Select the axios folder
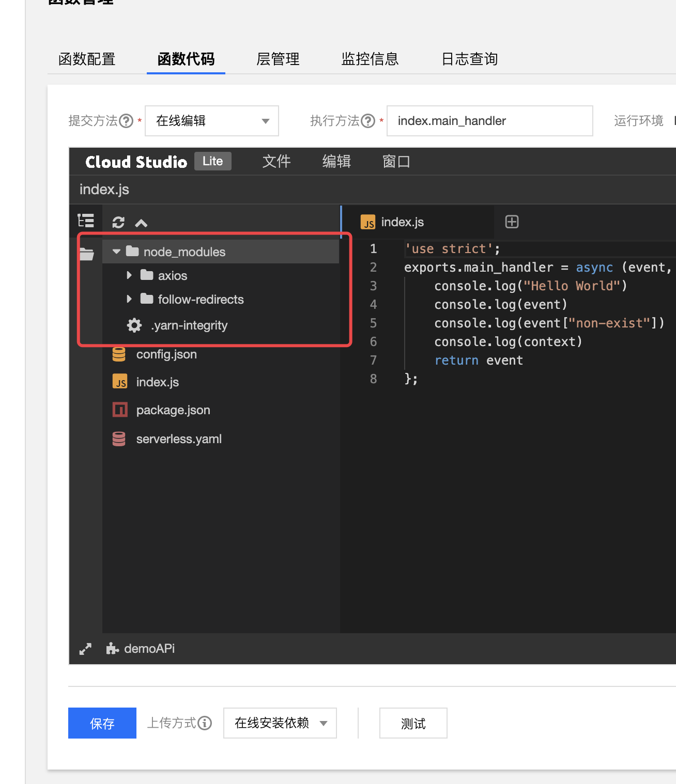 click(x=173, y=276)
